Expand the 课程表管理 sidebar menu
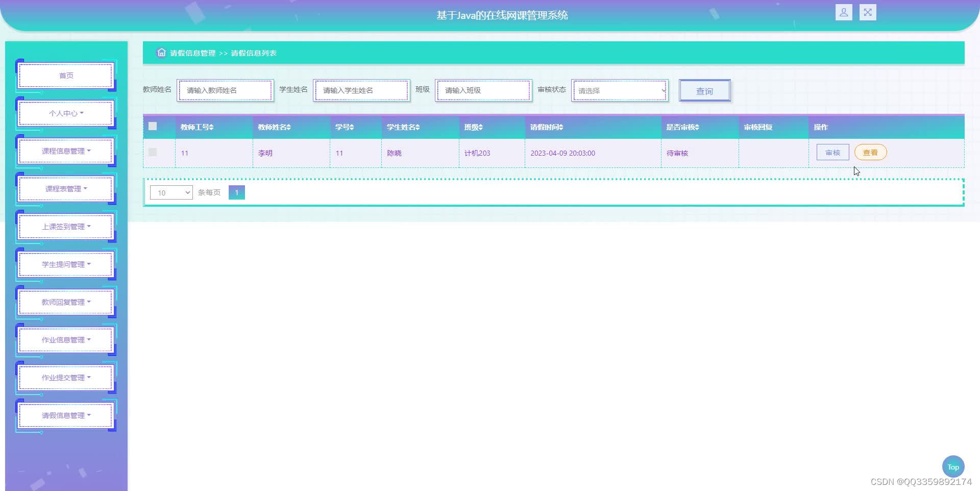This screenshot has height=491, width=980. (66, 189)
